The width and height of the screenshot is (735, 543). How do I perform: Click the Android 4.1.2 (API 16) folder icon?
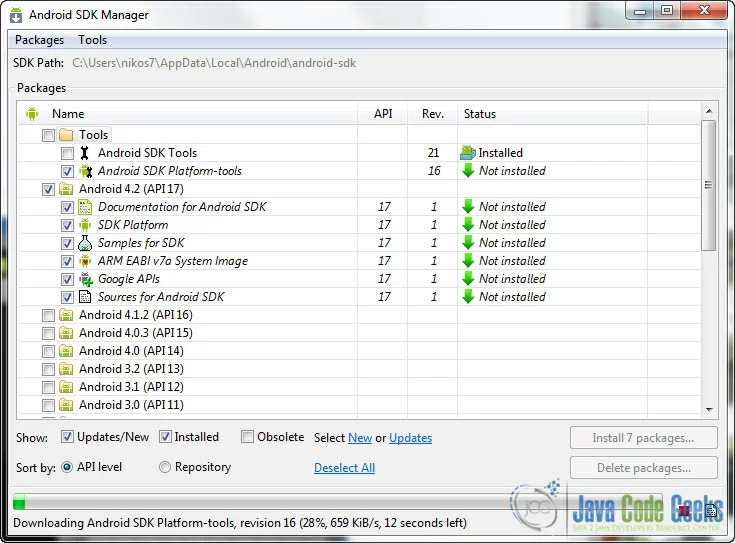66,315
